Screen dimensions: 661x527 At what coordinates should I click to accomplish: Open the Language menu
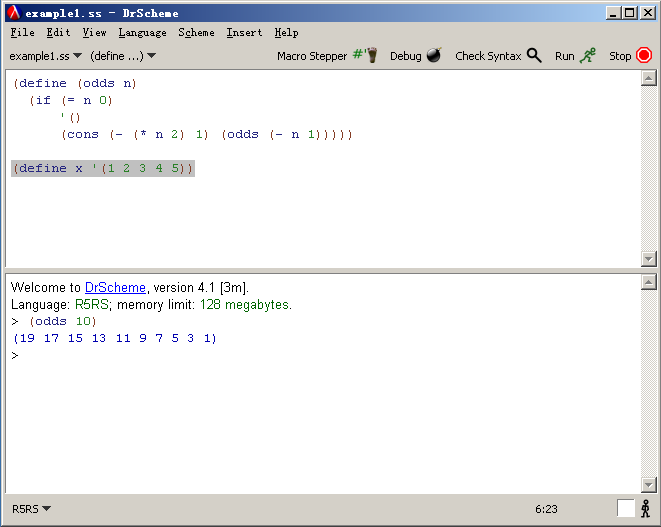(142, 33)
